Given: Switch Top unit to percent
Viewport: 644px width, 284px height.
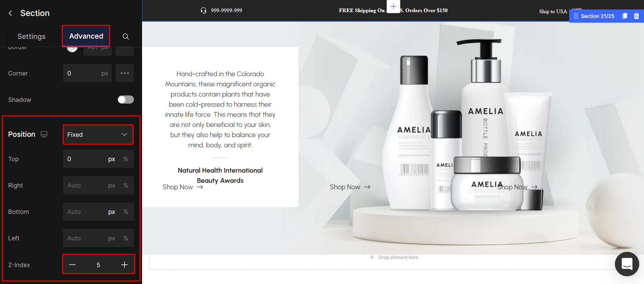Looking at the screenshot, I should coord(126,159).
